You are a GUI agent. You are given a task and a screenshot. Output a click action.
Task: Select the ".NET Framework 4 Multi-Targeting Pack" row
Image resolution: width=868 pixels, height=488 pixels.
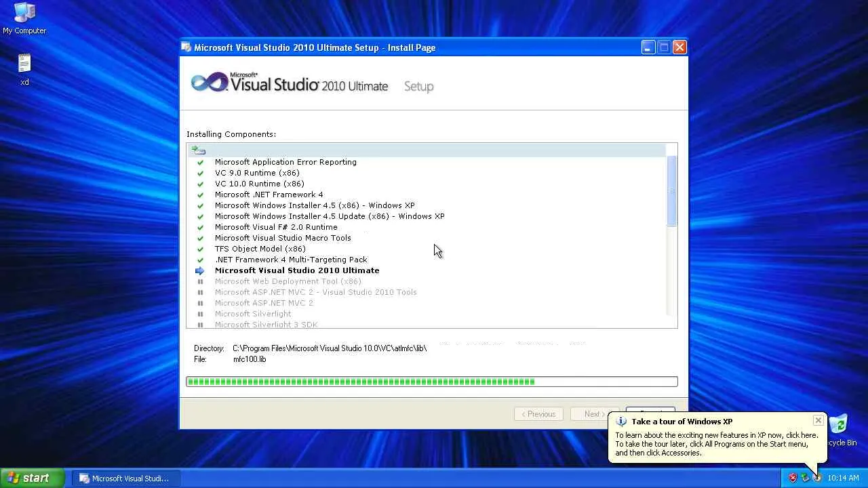291,260
